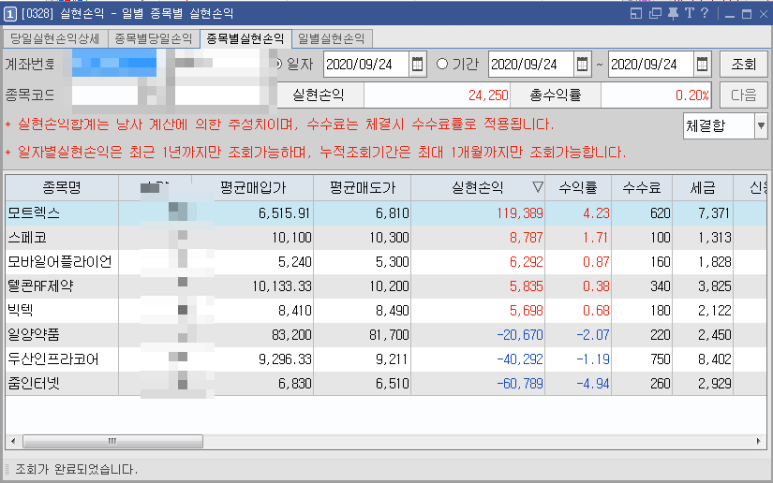Screen dimensions: 773x483
Task: Click the tax value 8,402
Action: [714, 359]
